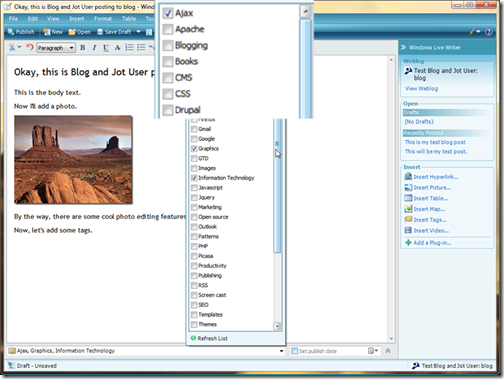
Task: Click the View Weblog link
Action: coord(421,89)
